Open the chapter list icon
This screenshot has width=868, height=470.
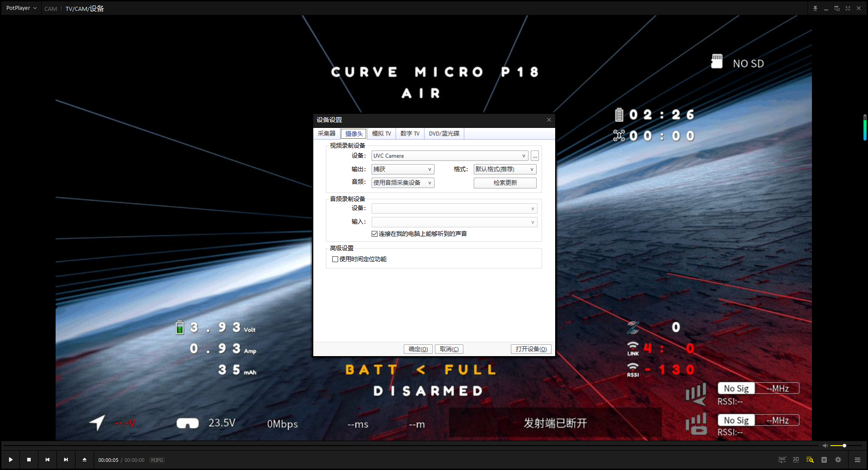pyautogui.click(x=824, y=460)
